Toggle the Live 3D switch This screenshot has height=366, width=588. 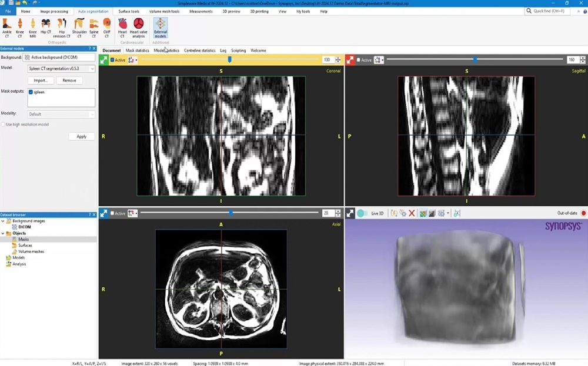(x=362, y=213)
